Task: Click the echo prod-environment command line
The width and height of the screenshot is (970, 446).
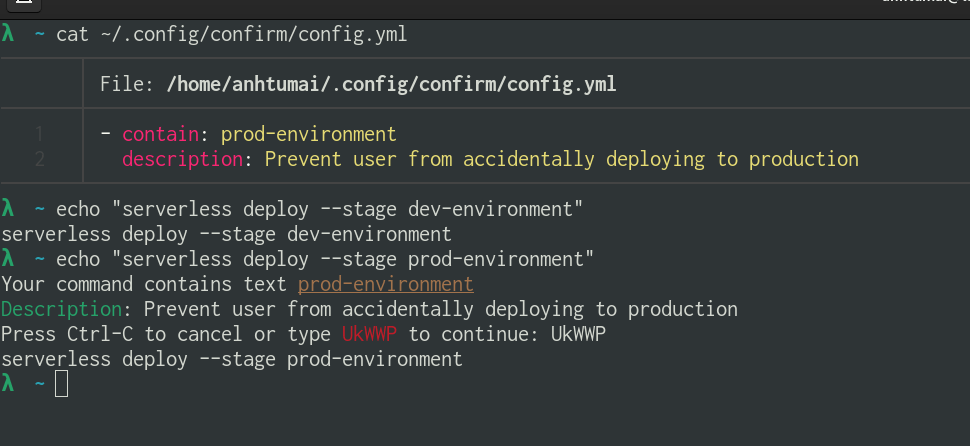Action: 325,259
